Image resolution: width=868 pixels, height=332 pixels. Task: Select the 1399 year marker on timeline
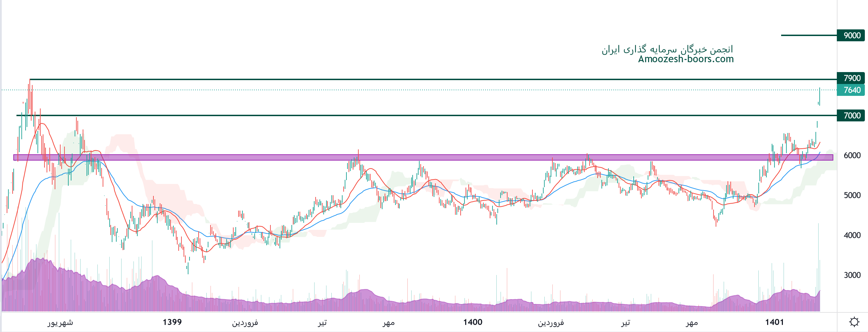click(172, 322)
